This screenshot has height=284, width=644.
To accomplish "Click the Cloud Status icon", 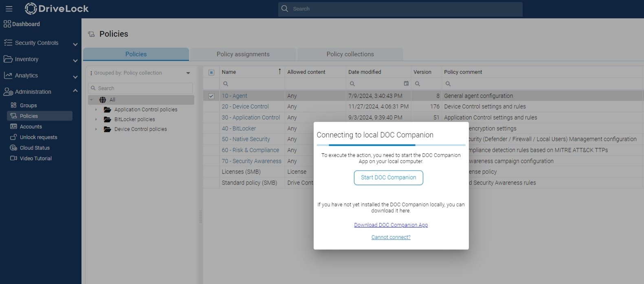I will (13, 148).
